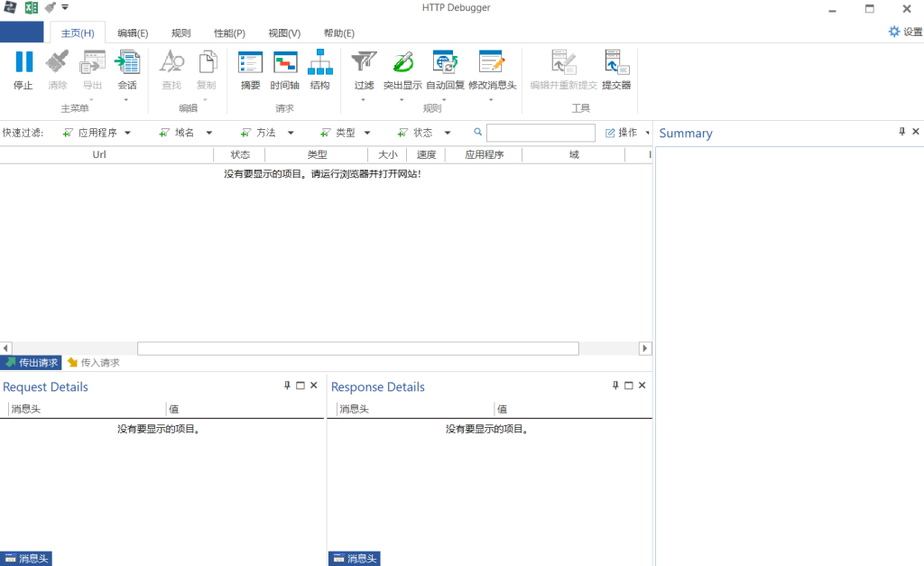Open the 操作 dropdown menu
Screen dimensions: 924x566
[627, 133]
